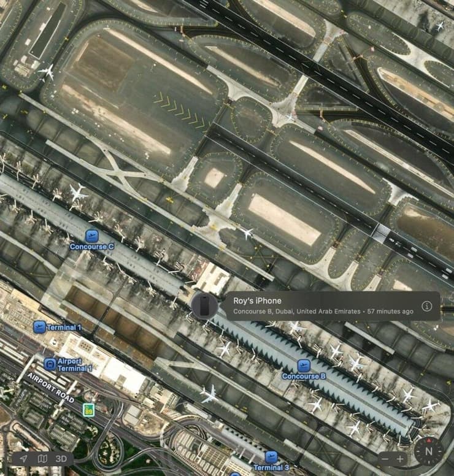Click the Terminal 3 airplane icon
Image resolution: width=454 pixels, height=476 pixels.
point(271,457)
